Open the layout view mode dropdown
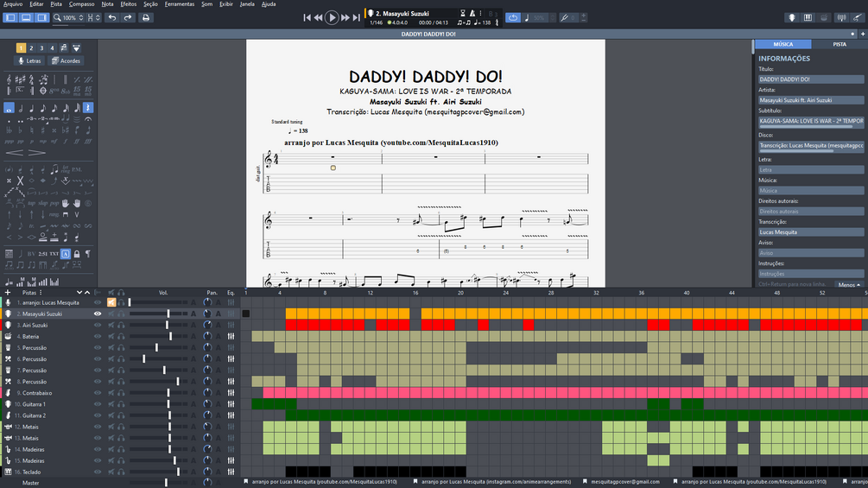This screenshot has width=868, height=488. click(93, 17)
